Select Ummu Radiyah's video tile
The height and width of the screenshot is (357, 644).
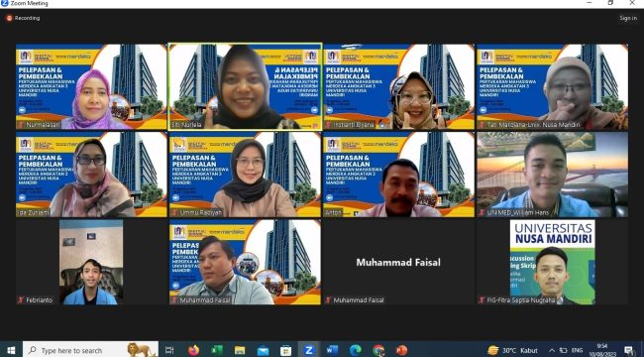click(x=245, y=175)
